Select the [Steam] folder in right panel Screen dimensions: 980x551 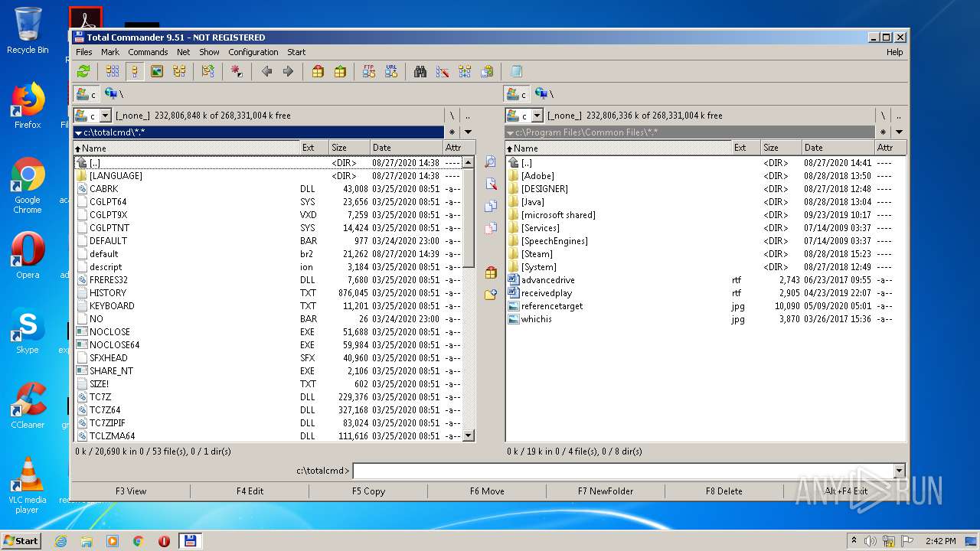pos(537,253)
